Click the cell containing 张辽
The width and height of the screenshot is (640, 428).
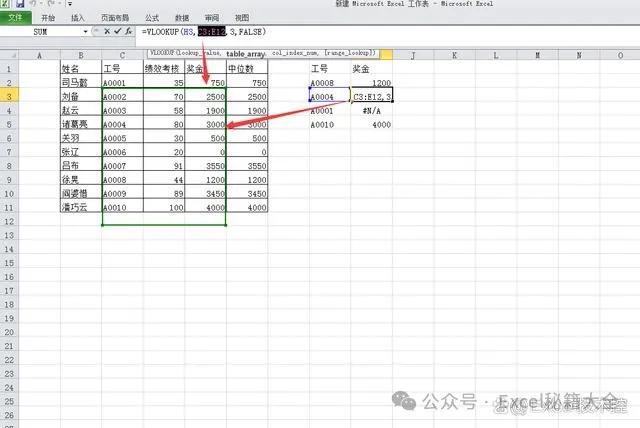(x=81, y=152)
